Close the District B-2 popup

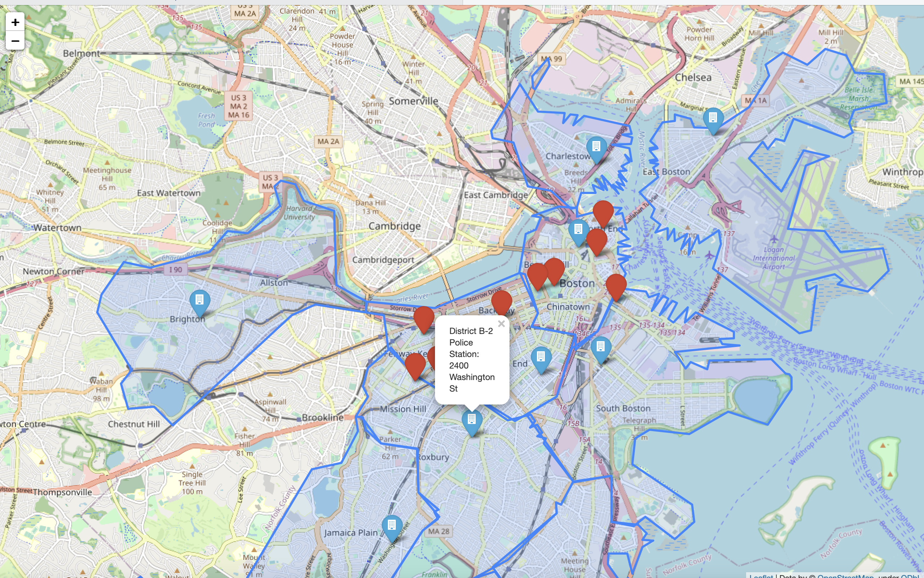tap(501, 324)
